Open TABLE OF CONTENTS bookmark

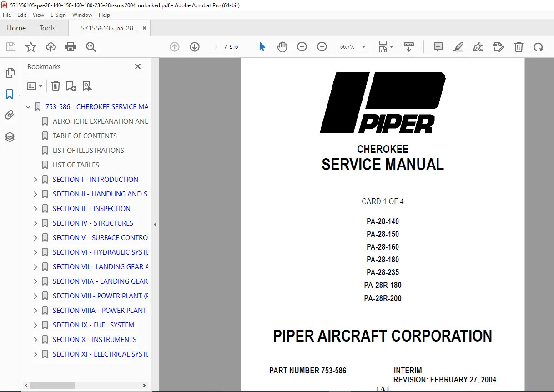tap(85, 136)
